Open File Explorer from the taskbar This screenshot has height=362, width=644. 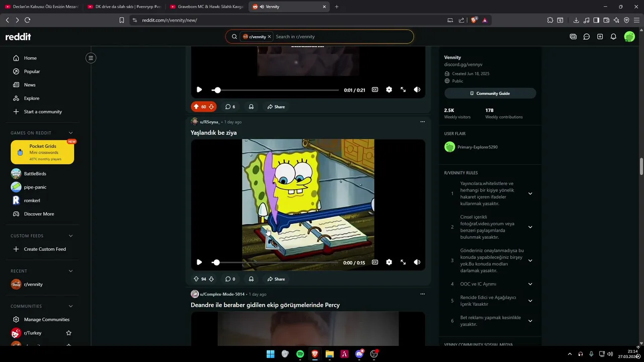(330, 354)
